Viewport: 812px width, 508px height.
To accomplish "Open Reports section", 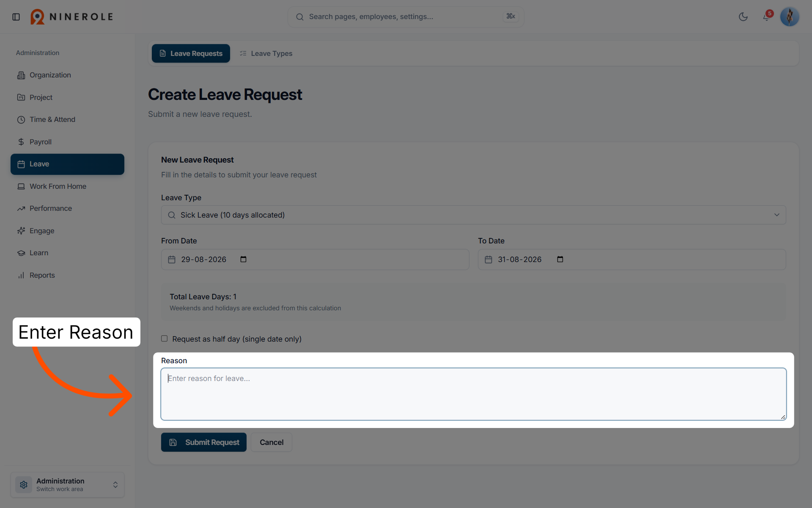I will click(67, 275).
